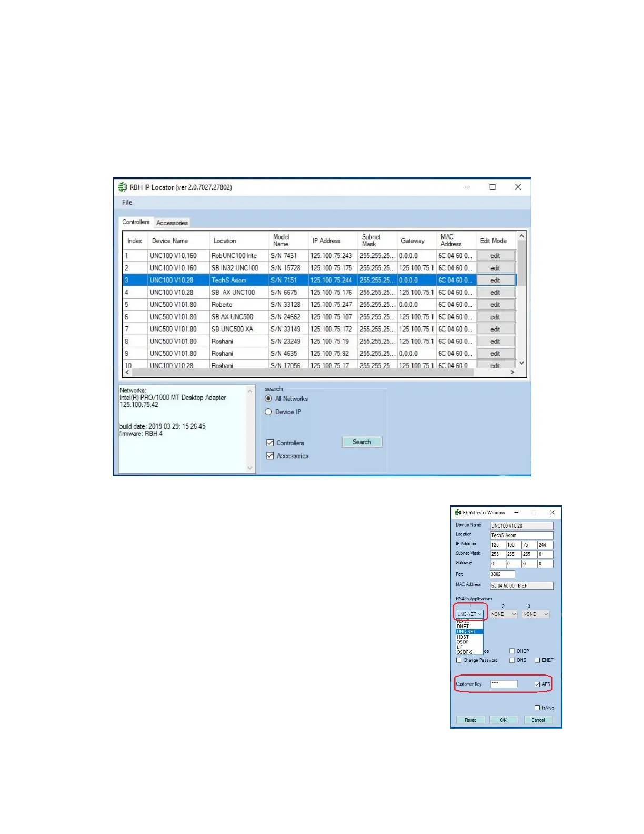Choose OSDP-S from the open dropdown list
This screenshot has height=834, width=644.
tap(469, 652)
